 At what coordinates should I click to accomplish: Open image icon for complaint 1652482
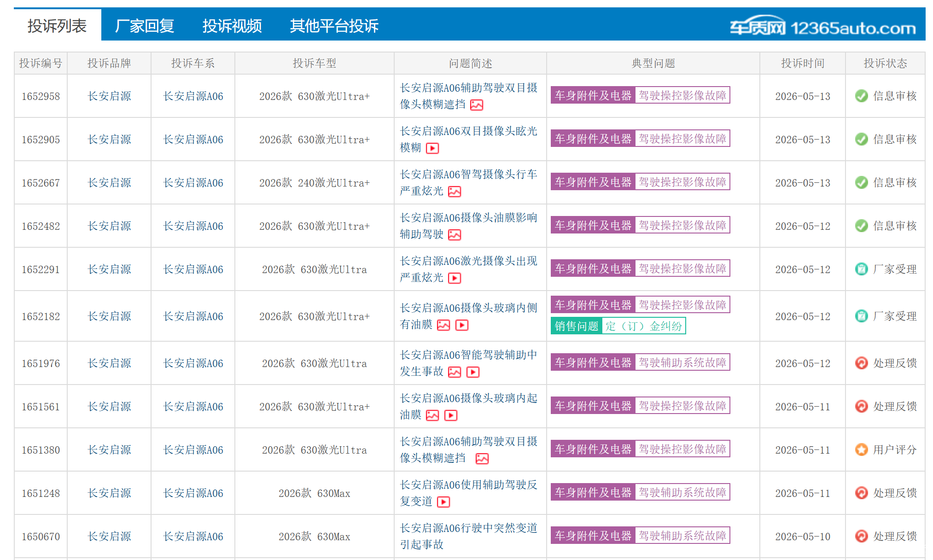click(455, 235)
